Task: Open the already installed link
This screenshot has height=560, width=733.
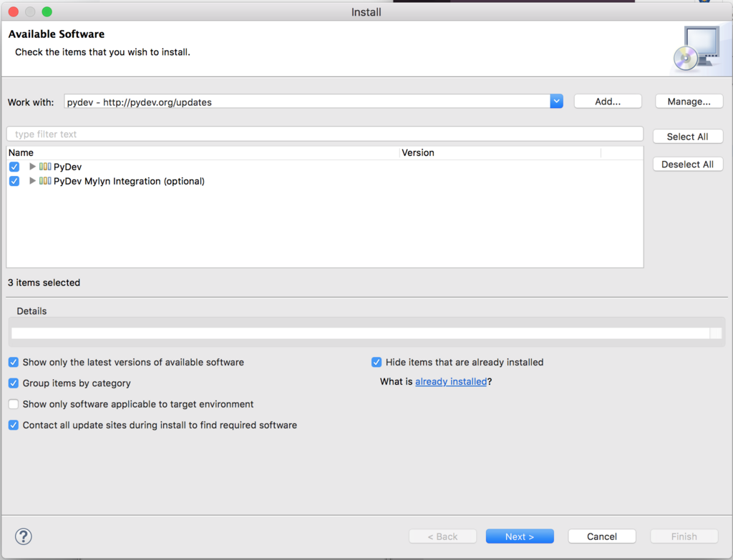Action: pyautogui.click(x=451, y=382)
